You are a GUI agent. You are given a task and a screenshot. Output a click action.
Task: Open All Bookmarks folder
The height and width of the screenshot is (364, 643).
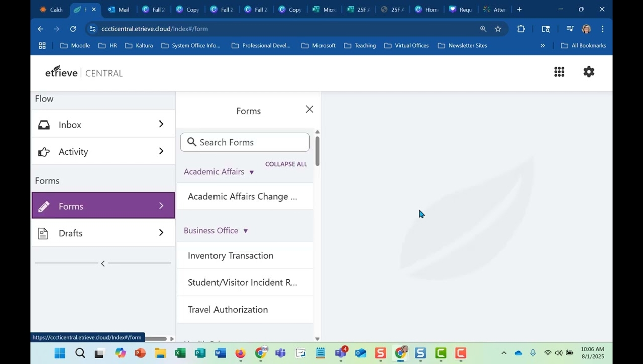[x=583, y=45]
